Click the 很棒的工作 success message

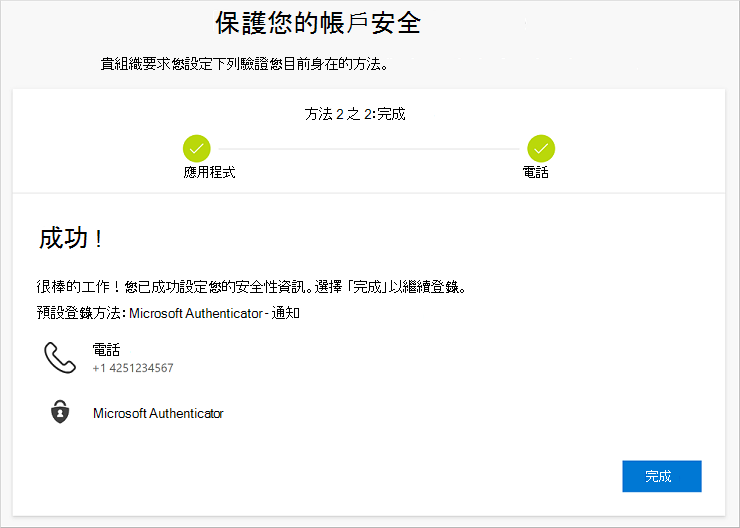pyautogui.click(x=251, y=286)
